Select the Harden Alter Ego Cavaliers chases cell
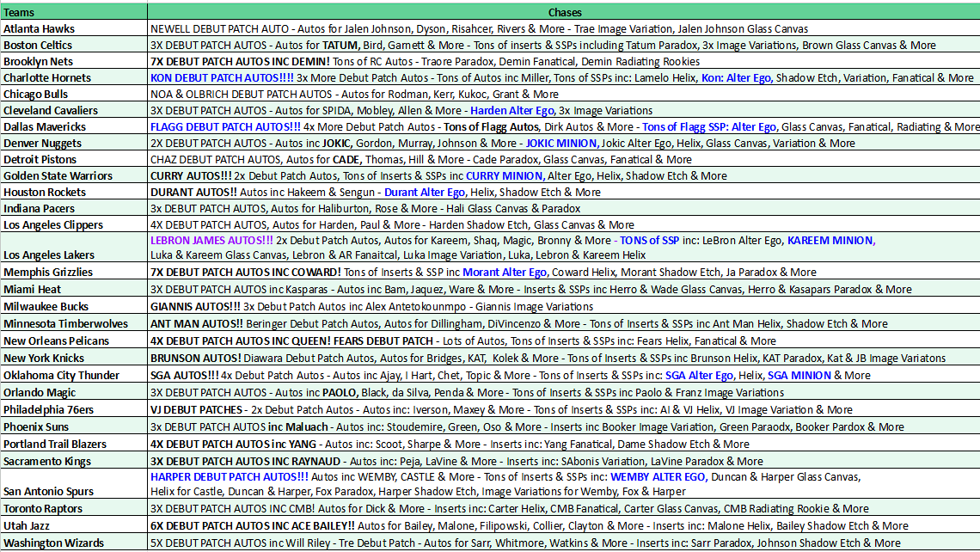Viewport: 980px width, 552px height. pyautogui.click(x=564, y=109)
